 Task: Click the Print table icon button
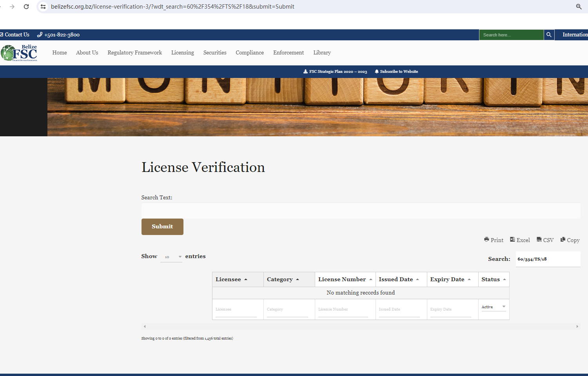click(494, 240)
